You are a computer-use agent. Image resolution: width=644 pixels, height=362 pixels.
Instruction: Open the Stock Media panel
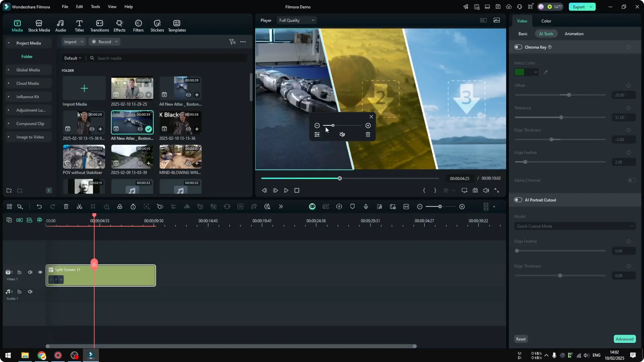(x=39, y=26)
